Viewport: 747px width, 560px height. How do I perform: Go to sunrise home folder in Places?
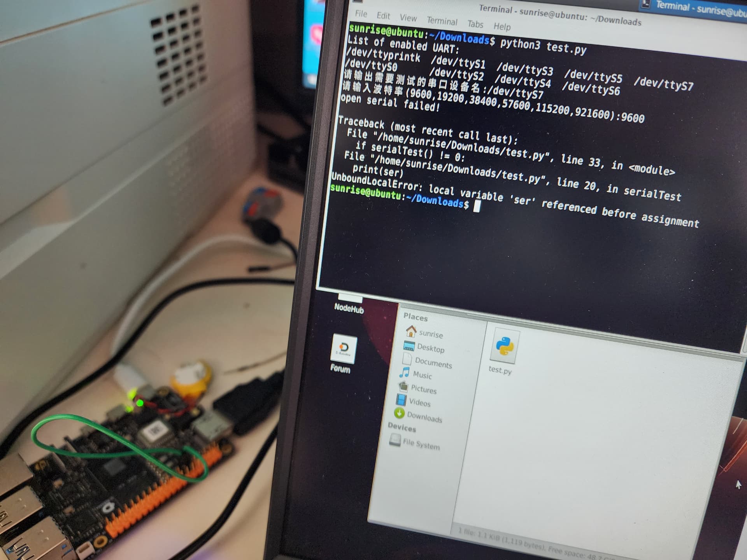(x=424, y=332)
